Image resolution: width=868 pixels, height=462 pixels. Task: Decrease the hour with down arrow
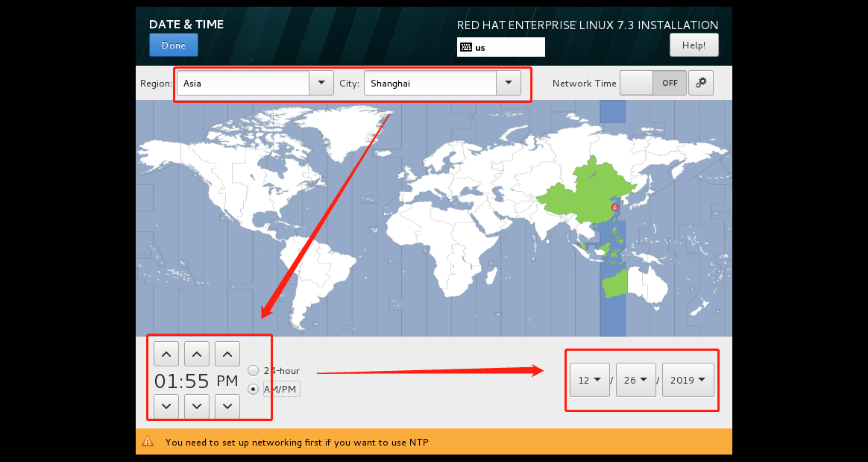pos(166,407)
